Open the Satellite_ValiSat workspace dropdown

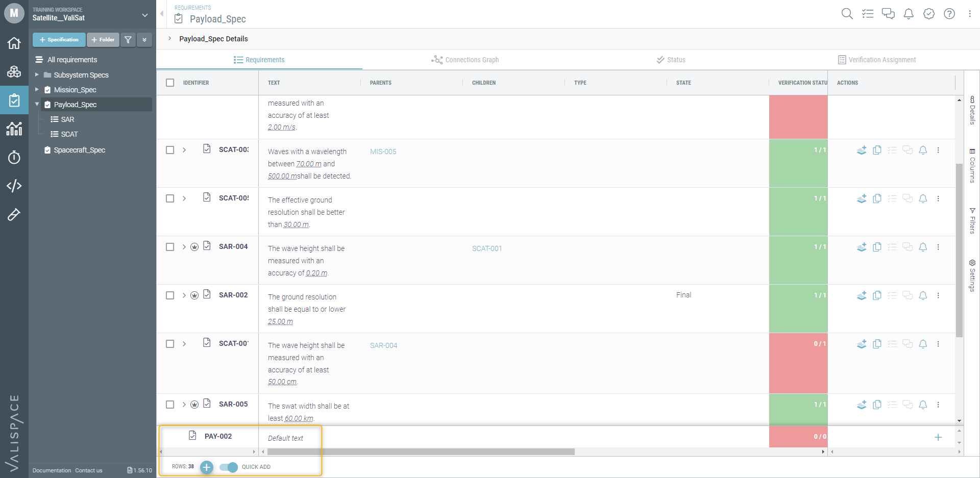coord(145,15)
